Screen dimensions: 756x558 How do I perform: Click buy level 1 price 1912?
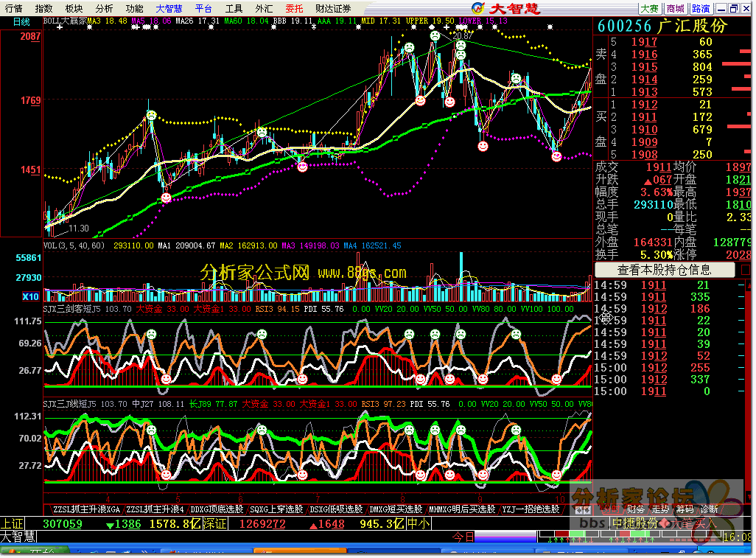(645, 105)
